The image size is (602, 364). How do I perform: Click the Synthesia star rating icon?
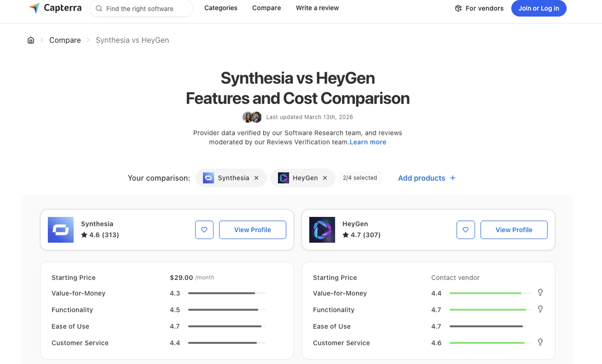coord(84,235)
